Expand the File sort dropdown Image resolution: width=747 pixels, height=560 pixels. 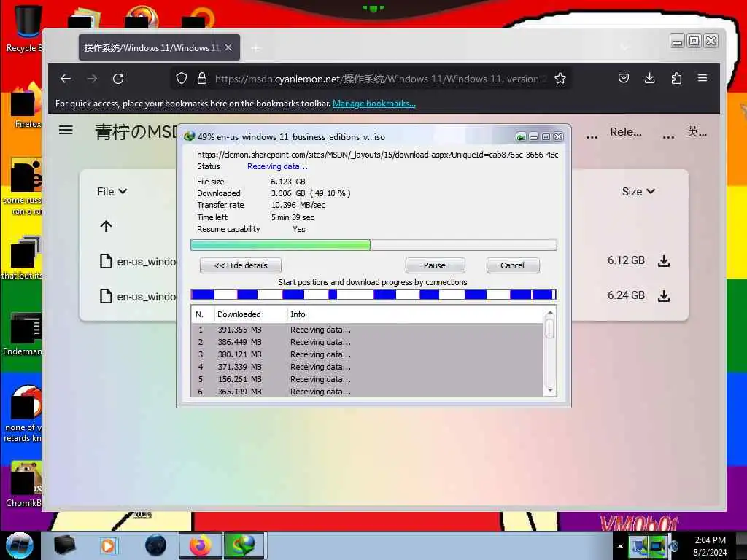(x=112, y=192)
